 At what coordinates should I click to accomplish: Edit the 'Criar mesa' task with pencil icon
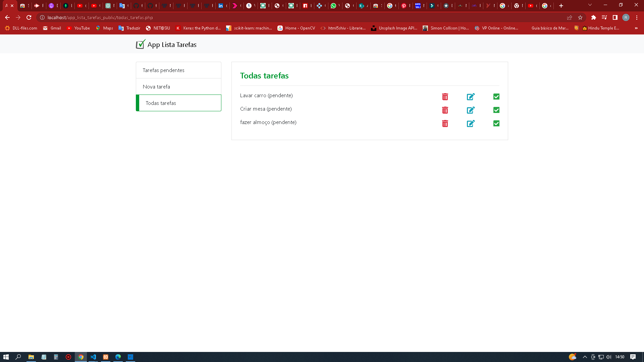(x=471, y=110)
